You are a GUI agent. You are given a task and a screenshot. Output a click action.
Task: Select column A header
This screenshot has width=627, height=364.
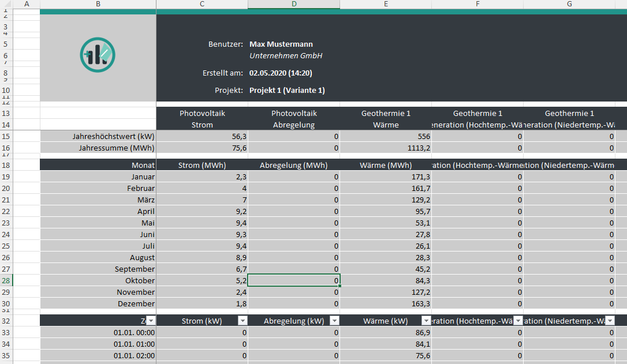coord(27,4)
